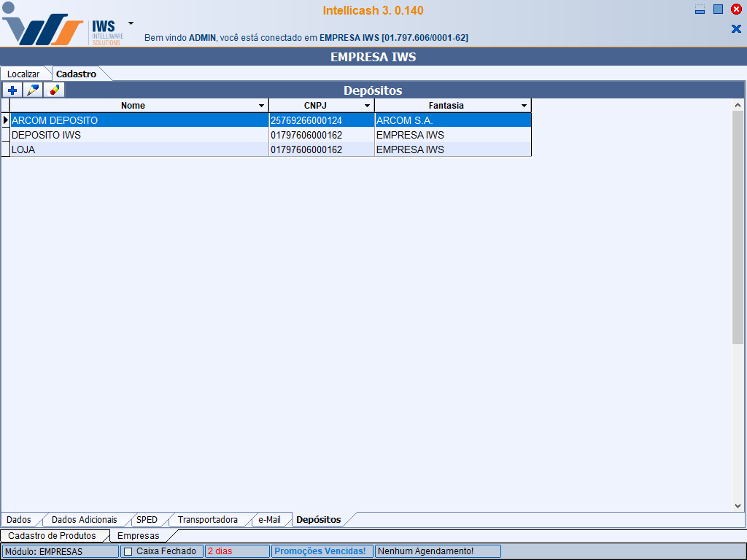Open the Nome column filter dropdown
Screen dimensions: 747x560
tap(261, 106)
